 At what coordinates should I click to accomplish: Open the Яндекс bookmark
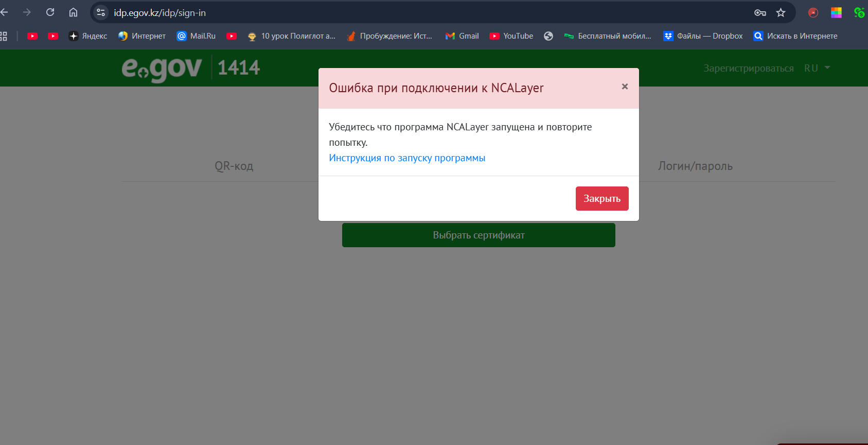tap(88, 36)
